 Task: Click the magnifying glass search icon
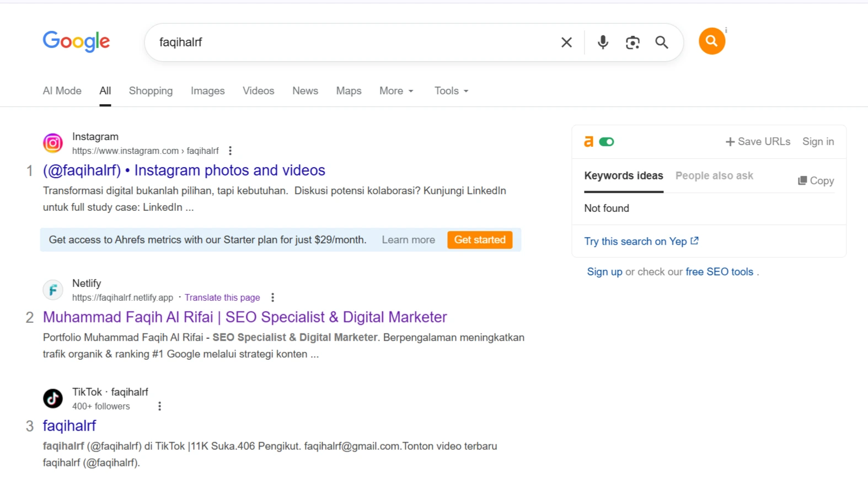[662, 43]
